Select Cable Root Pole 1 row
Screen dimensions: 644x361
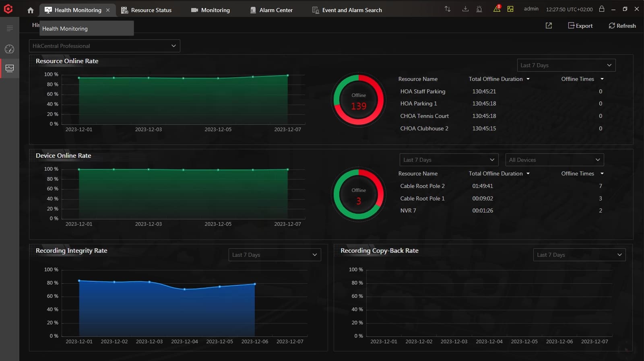coord(501,198)
